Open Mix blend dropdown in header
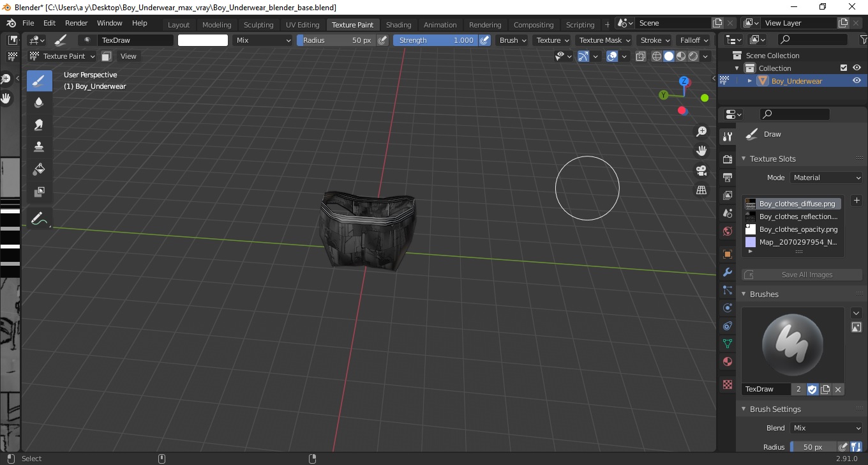Image resolution: width=868 pixels, height=465 pixels. coord(262,40)
